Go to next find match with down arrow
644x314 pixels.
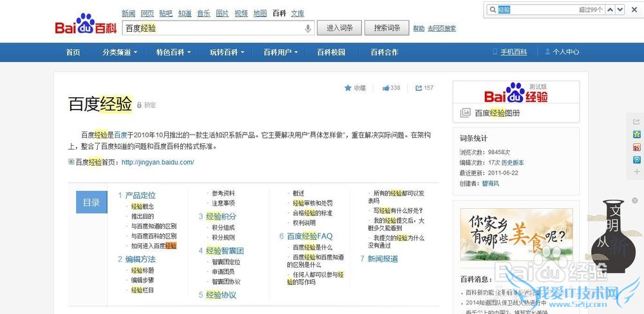[620, 10]
